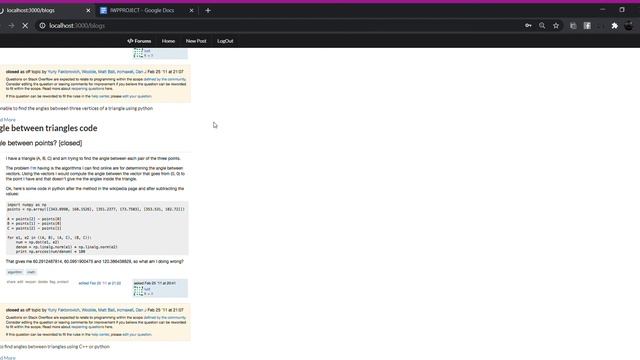
Task: Click 'defined by the community' link in lower notice
Action: click(164, 318)
